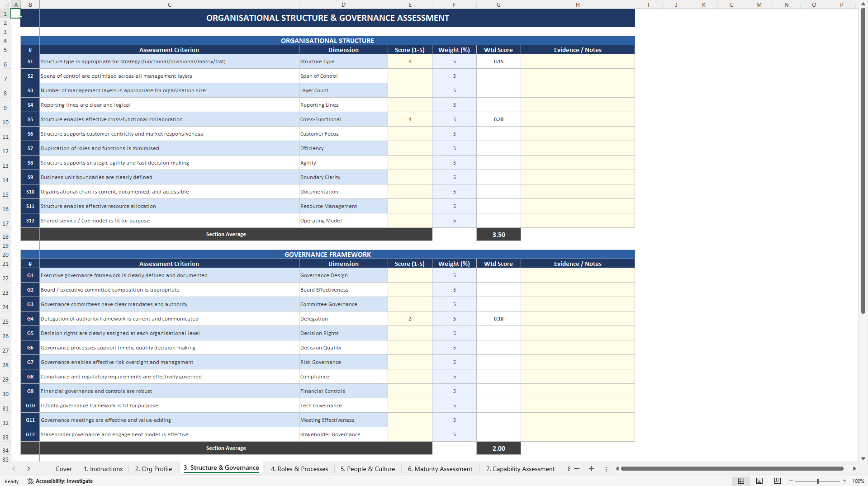Click horizontal scrollbar left arrow

pos(617,469)
